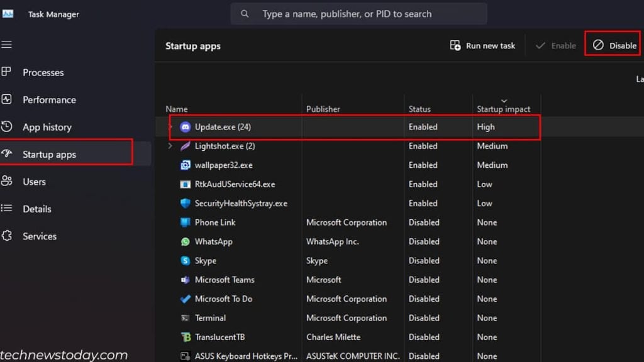Switch to the Processes section
644x362 pixels.
coord(43,72)
